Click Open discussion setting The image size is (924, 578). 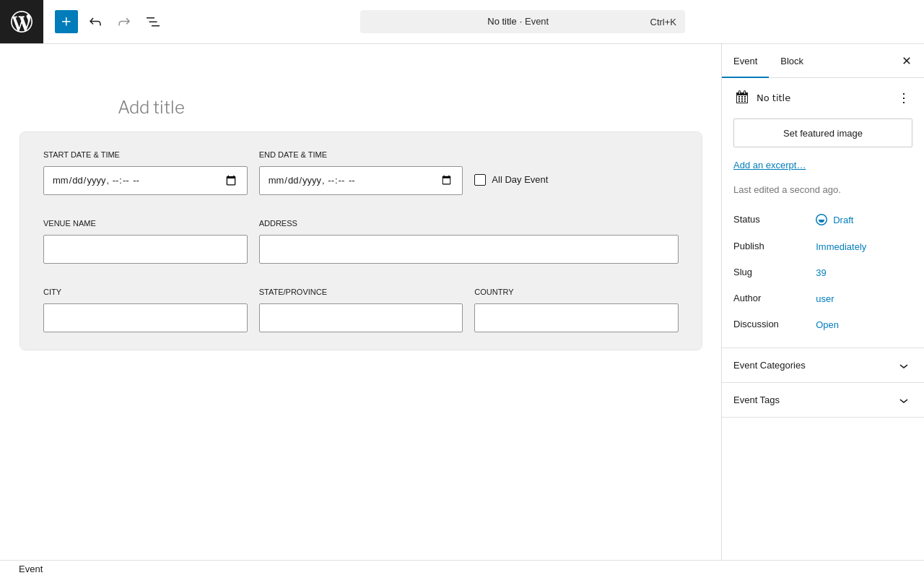[827, 324]
